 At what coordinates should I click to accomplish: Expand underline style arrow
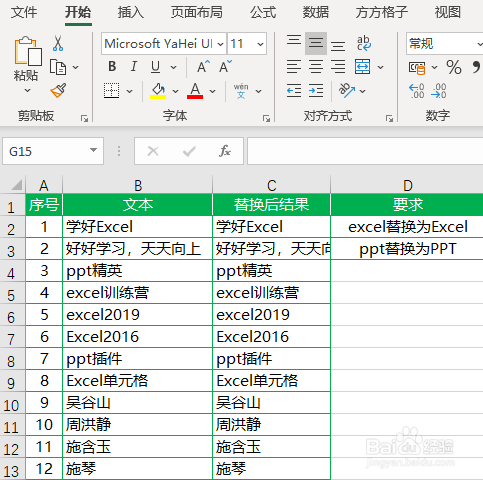(x=173, y=67)
